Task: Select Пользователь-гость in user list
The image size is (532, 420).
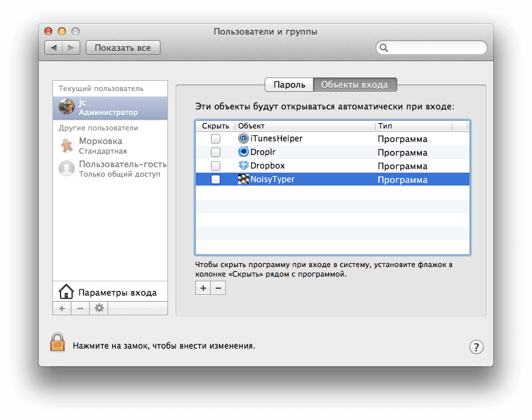Action: coord(110,169)
